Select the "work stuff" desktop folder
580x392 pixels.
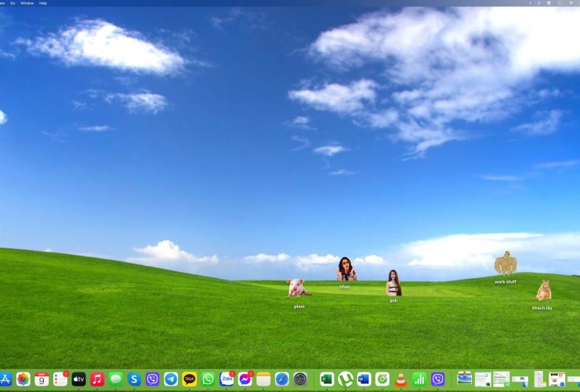(506, 263)
